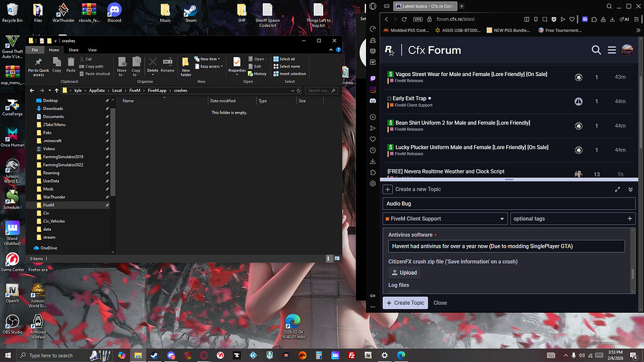Open the Explorer address bar history dropdown
This screenshot has height=362, width=644.
(x=292, y=90)
